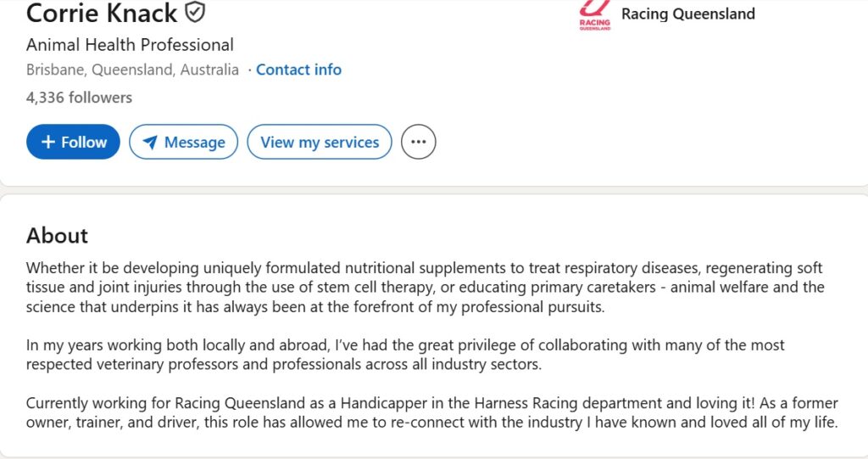Click the About section heading
Image resolution: width=868 pixels, height=459 pixels.
[57, 235]
